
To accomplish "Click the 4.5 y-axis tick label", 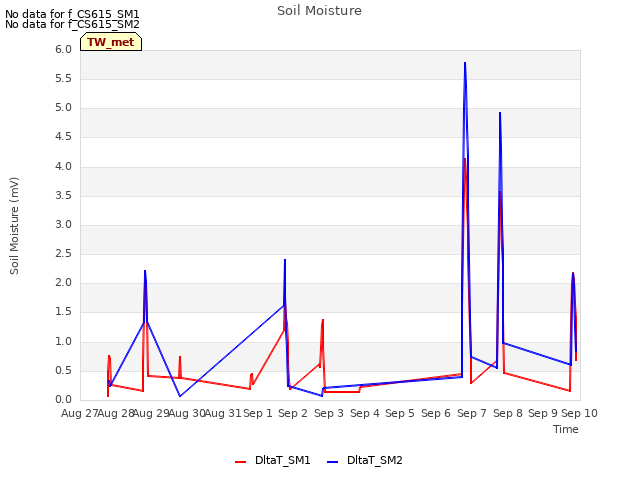I will [63, 137].
